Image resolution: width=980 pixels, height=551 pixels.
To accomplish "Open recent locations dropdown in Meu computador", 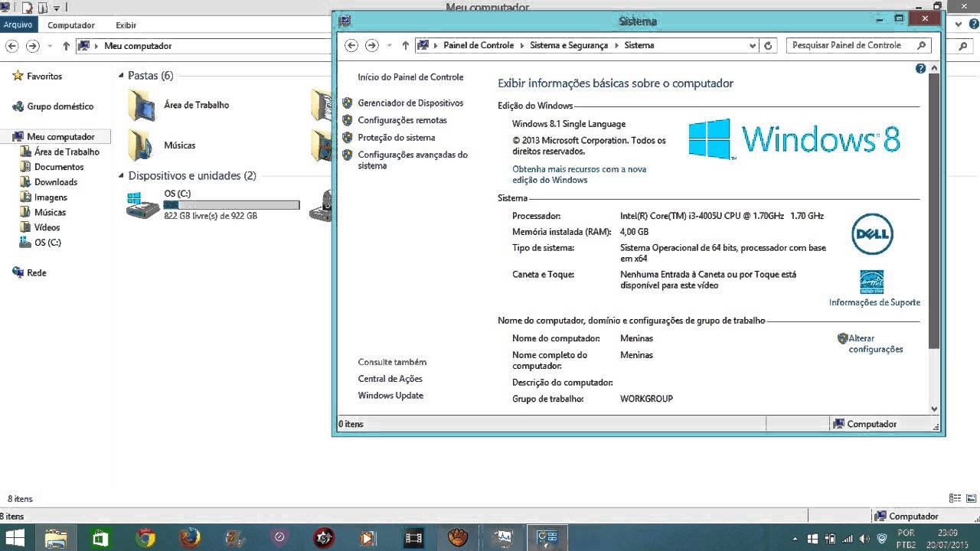I will 50,46.
